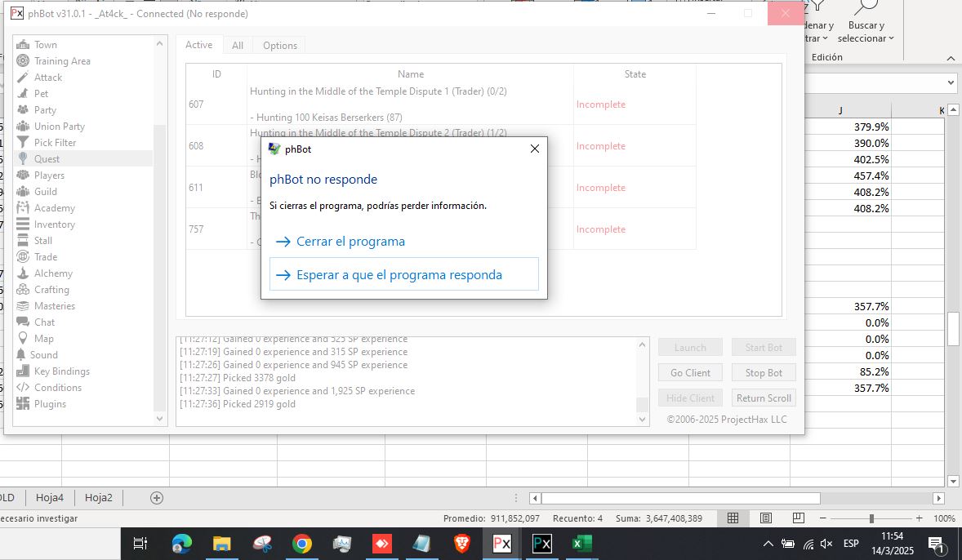This screenshot has height=560, width=962.
Task: Switch to Page Layout view in Excel
Action: 765,518
